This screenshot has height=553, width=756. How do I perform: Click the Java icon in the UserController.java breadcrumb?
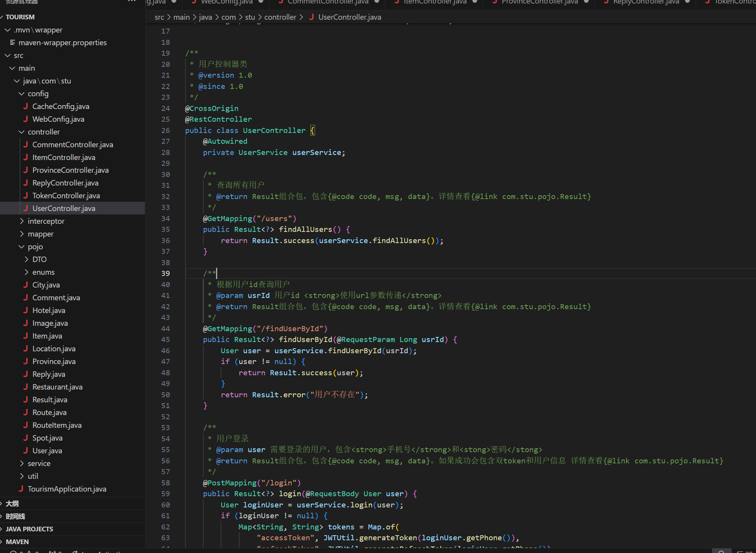coord(312,17)
